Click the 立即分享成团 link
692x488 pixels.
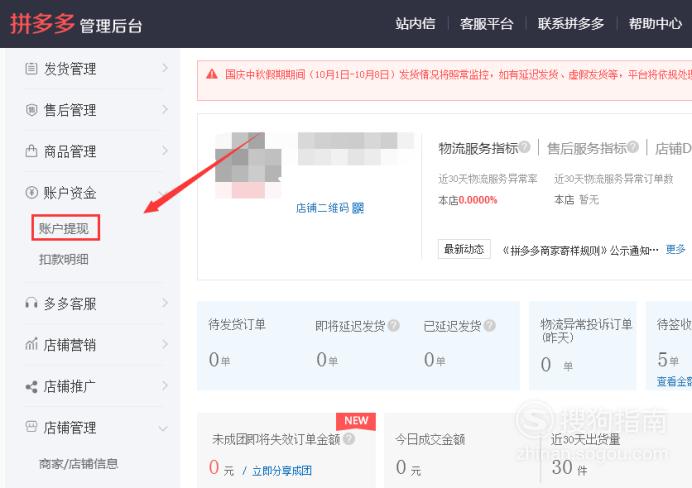[282, 471]
